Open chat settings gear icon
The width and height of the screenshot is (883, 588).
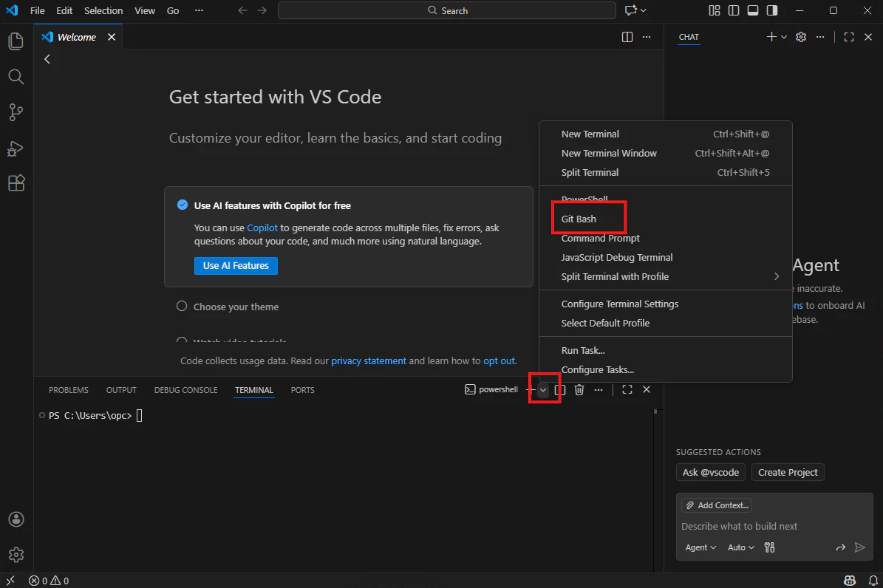coord(801,37)
